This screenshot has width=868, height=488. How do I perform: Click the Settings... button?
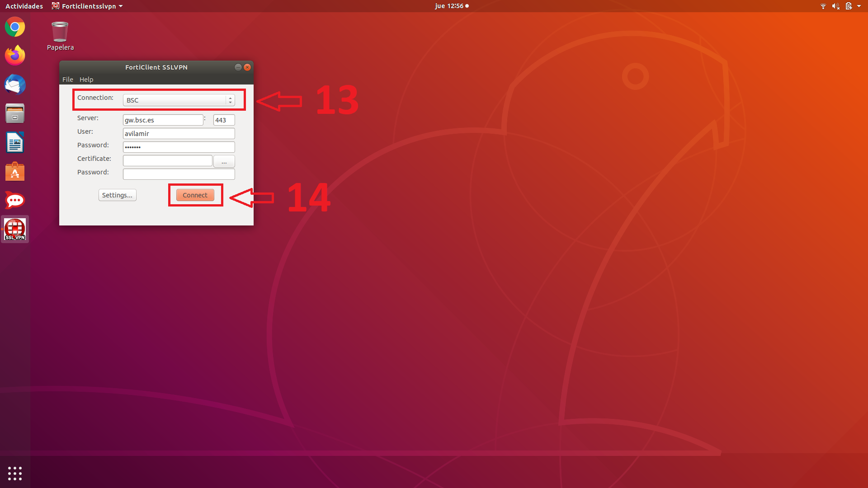coord(117,195)
